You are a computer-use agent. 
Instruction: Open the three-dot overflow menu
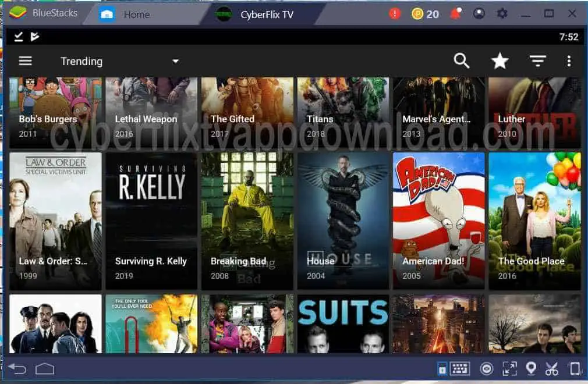569,61
